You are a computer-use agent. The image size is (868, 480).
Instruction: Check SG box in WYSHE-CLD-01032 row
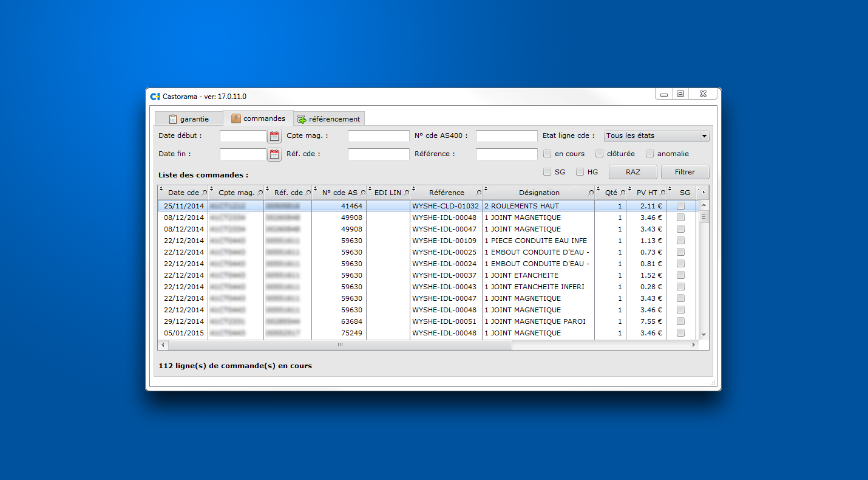pyautogui.click(x=680, y=206)
